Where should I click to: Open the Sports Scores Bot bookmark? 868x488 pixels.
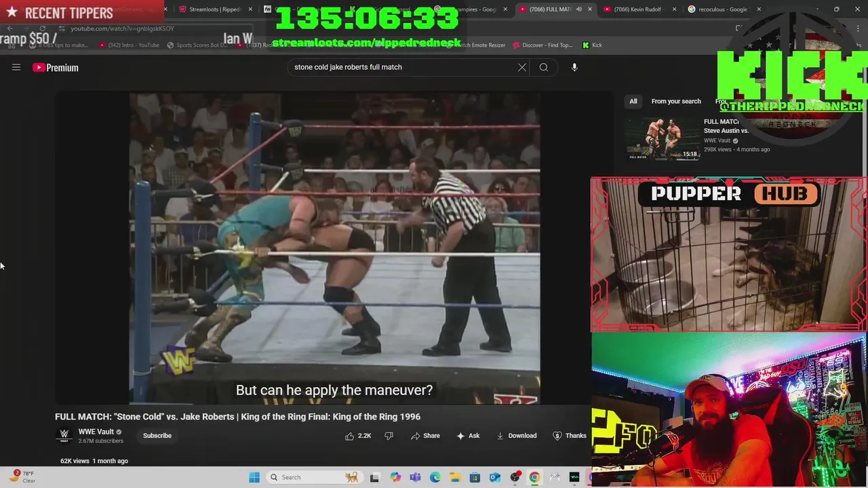(x=197, y=45)
